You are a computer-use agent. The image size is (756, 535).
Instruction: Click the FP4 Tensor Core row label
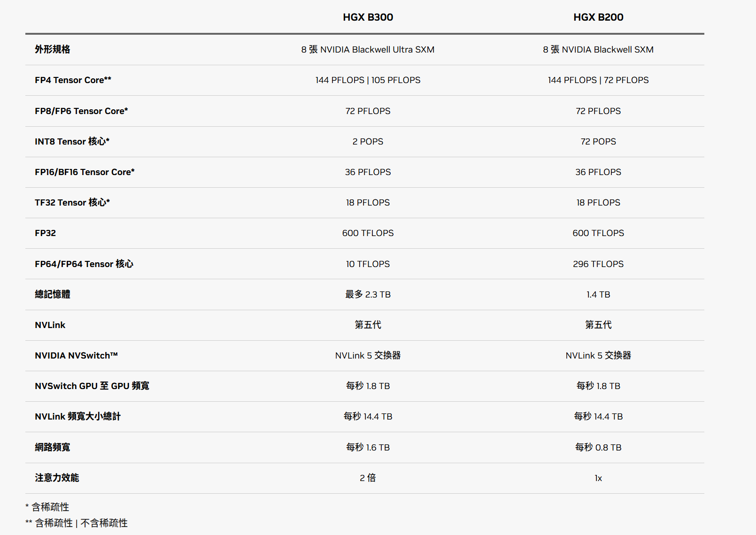[73, 80]
